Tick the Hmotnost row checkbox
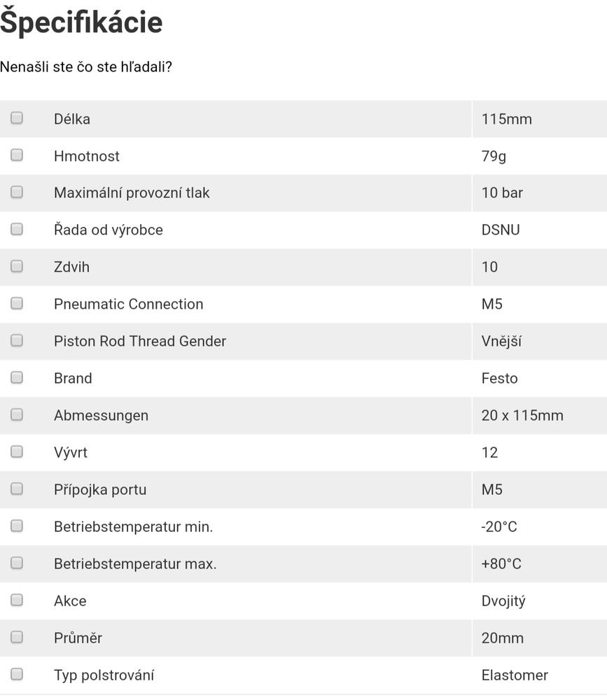This screenshot has height=700, width=607. 17,155
